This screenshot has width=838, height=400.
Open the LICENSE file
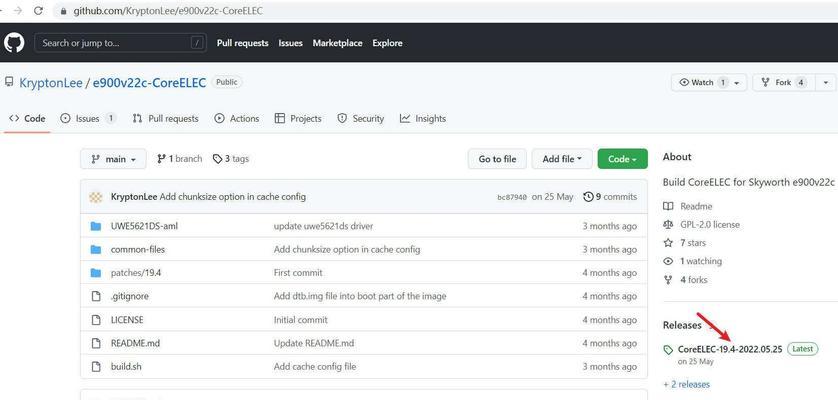pyautogui.click(x=127, y=320)
